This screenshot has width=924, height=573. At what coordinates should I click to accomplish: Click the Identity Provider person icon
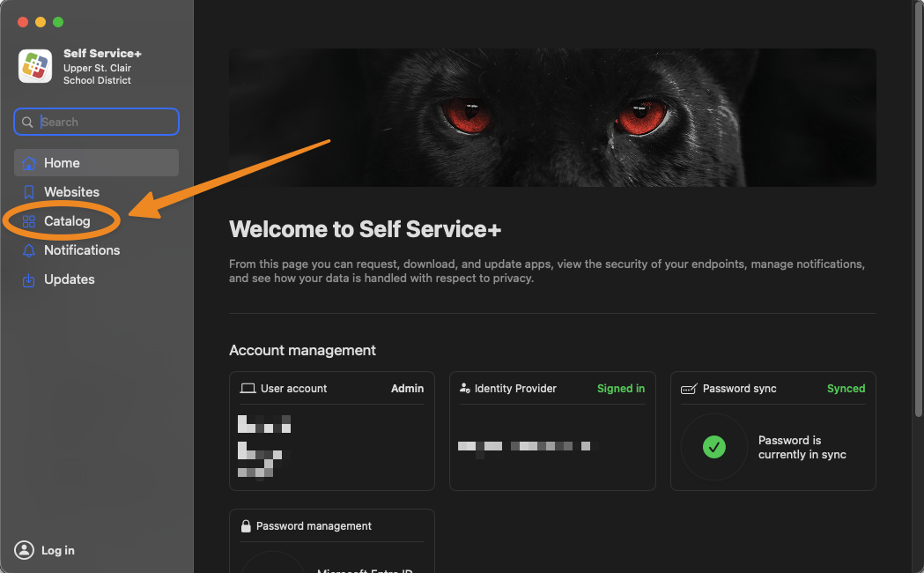[465, 389]
